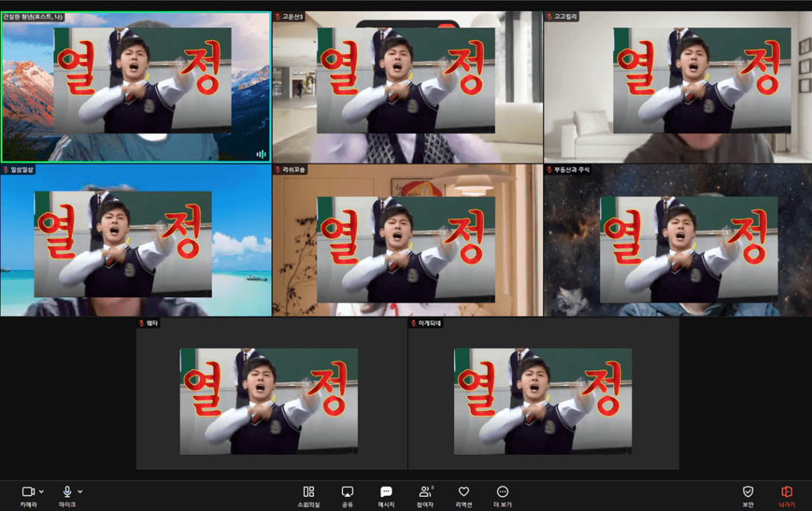This screenshot has height=511, width=812.
Task: Click muted mic icon on white-sofa tile
Action: 550,16
